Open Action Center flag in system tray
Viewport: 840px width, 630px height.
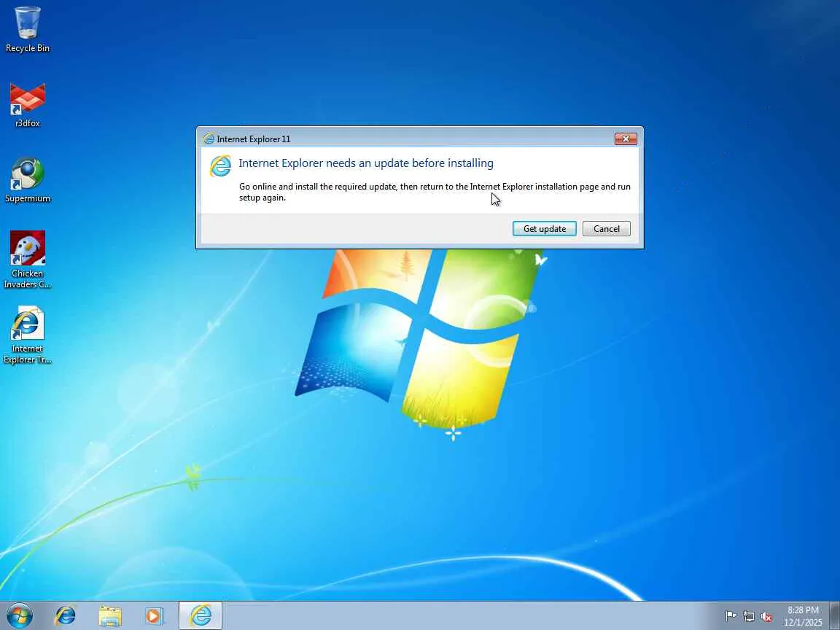(730, 617)
